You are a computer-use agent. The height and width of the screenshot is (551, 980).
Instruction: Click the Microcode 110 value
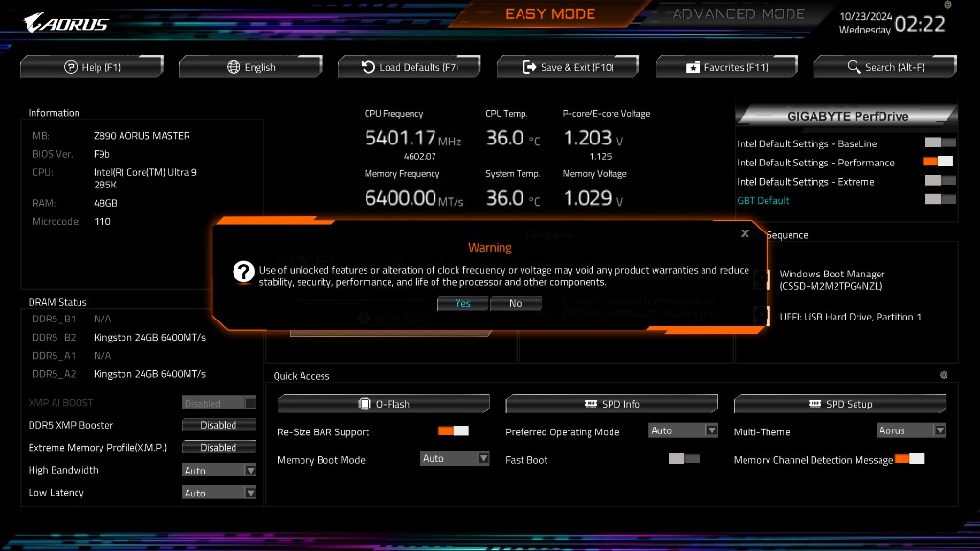tap(101, 221)
